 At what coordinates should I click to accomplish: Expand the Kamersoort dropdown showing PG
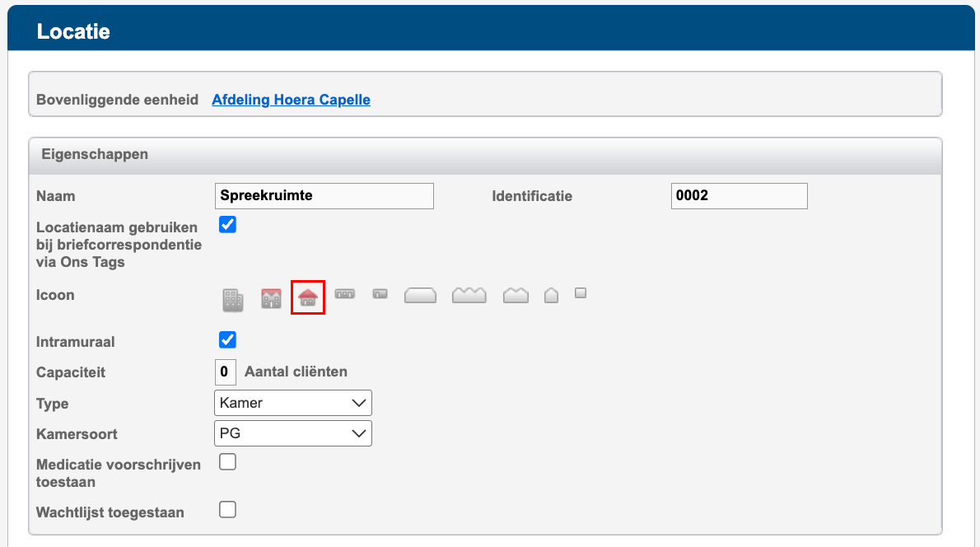(293, 433)
